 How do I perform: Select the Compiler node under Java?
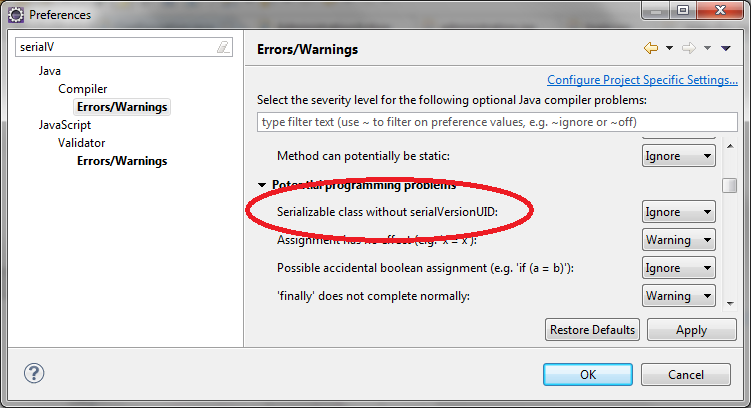point(83,89)
